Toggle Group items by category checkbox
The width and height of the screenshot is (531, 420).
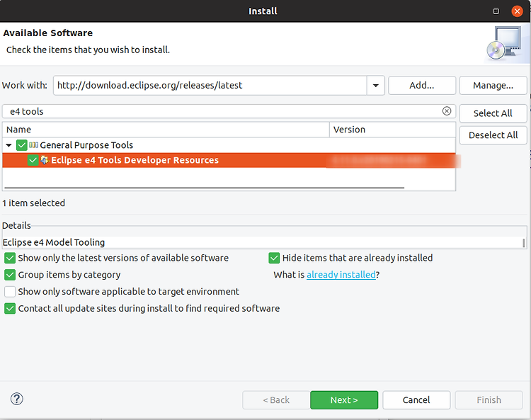click(x=10, y=275)
